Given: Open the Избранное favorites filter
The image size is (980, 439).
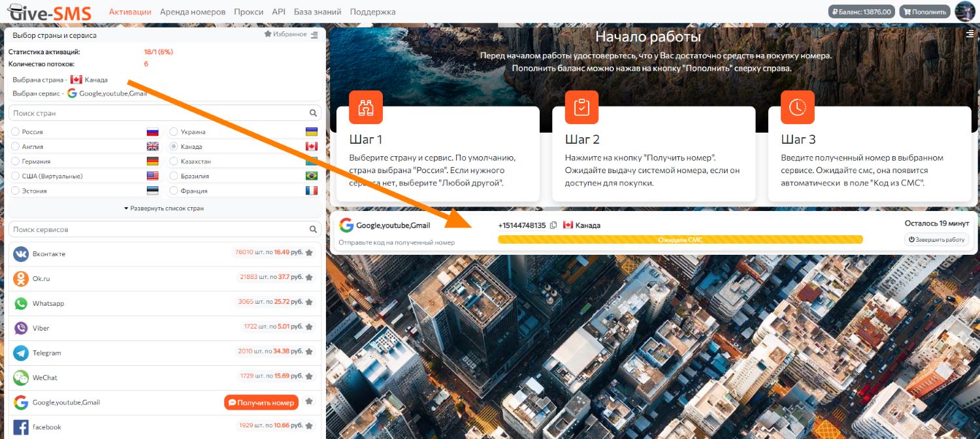Looking at the screenshot, I should 286,34.
